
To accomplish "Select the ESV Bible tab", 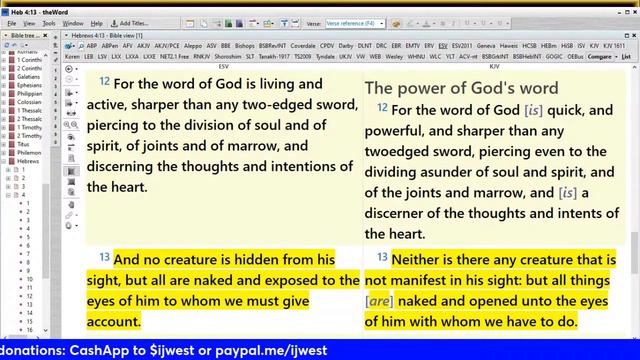I will coord(443,46).
